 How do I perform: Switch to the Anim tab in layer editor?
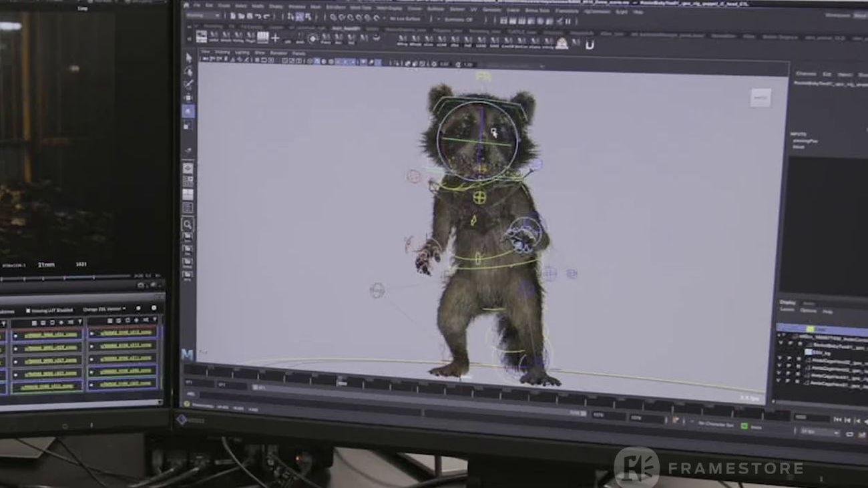point(809,304)
